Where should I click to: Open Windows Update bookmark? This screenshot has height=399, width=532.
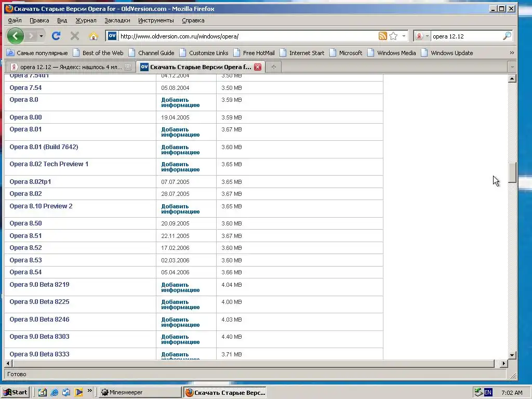tap(447, 53)
